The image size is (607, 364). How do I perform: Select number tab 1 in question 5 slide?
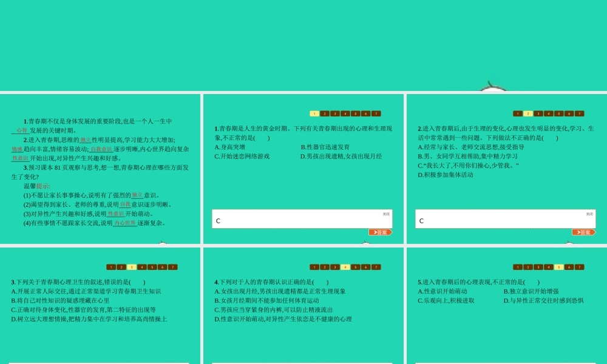point(518,267)
